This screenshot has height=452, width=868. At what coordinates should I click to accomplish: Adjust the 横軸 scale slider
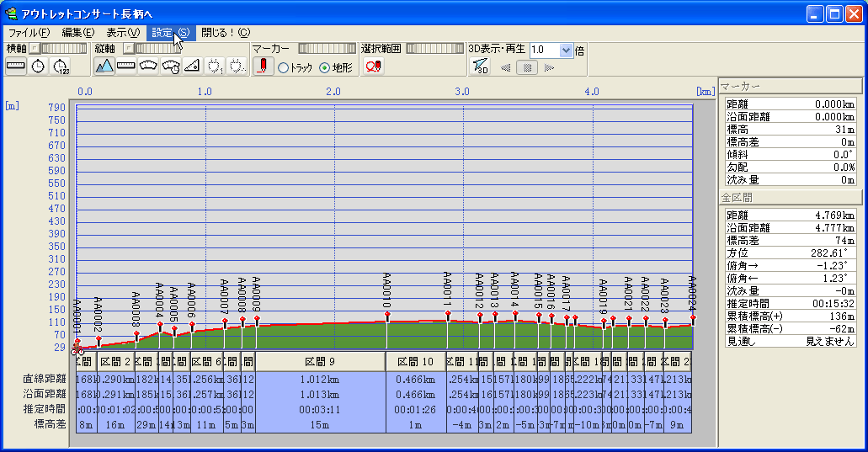63,49
